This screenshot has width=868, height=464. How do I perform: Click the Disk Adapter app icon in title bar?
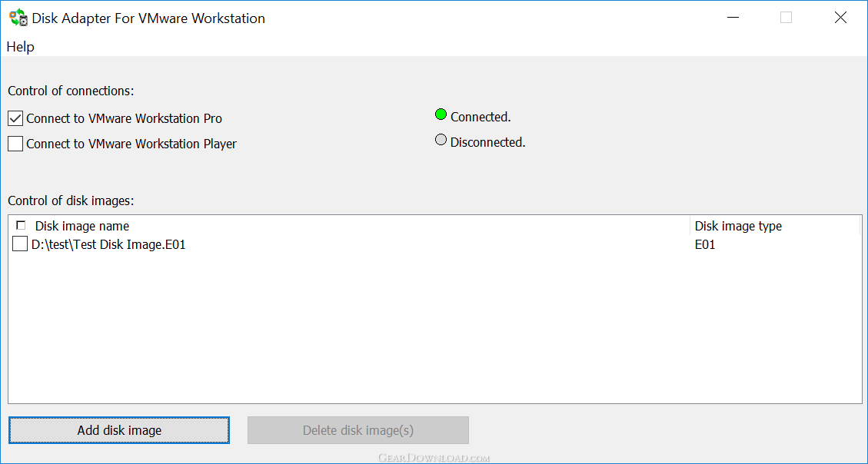click(18, 18)
